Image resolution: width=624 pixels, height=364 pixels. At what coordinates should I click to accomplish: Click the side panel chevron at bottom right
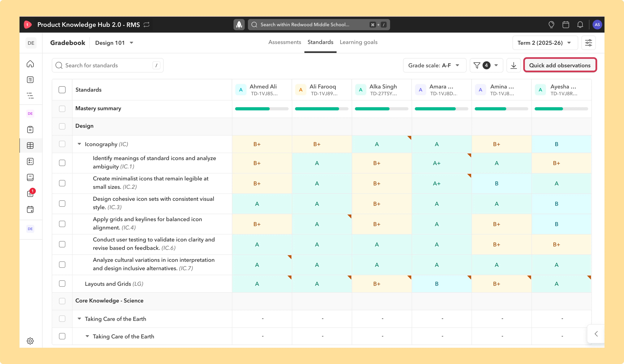(x=596, y=334)
